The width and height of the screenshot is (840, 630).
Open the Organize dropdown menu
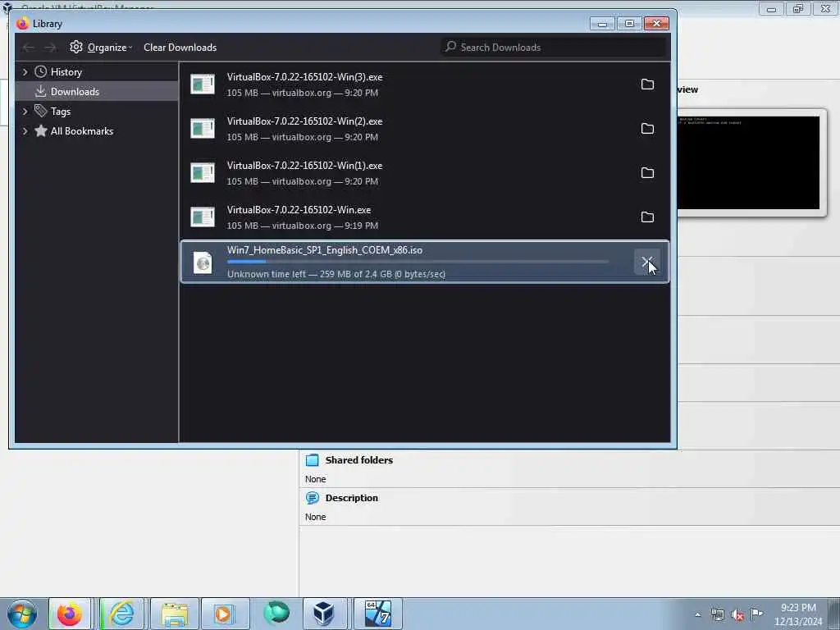coord(101,47)
